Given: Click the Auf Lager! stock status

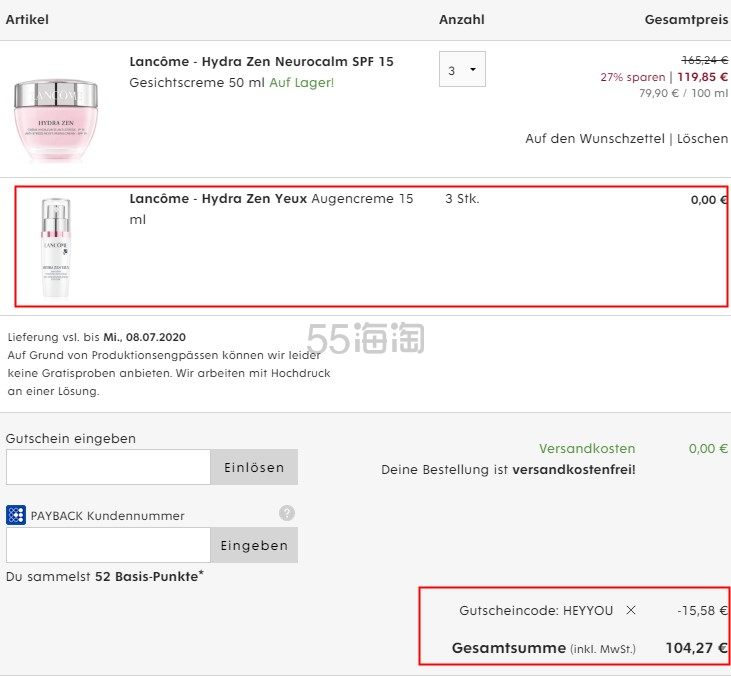Looking at the screenshot, I should pos(302,83).
